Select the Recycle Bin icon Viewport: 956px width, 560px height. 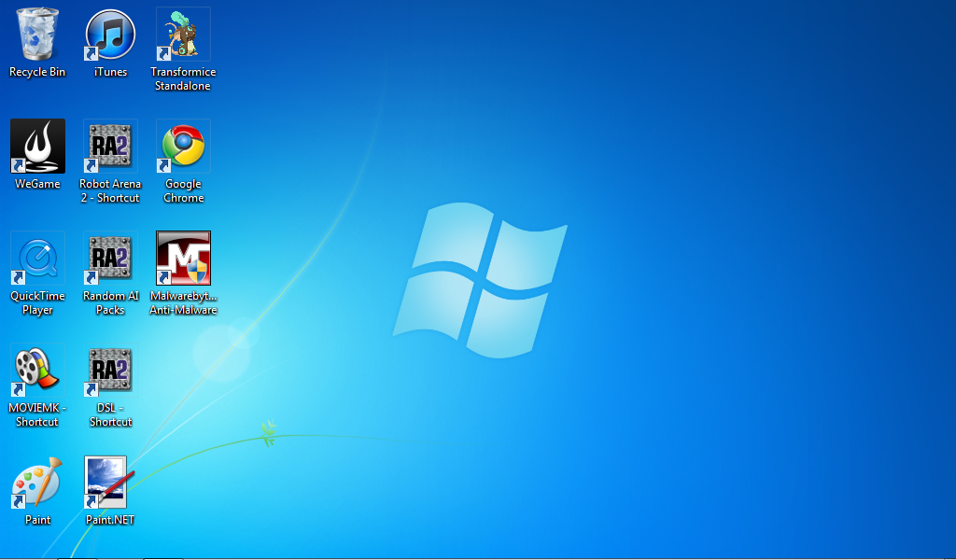(x=37, y=35)
